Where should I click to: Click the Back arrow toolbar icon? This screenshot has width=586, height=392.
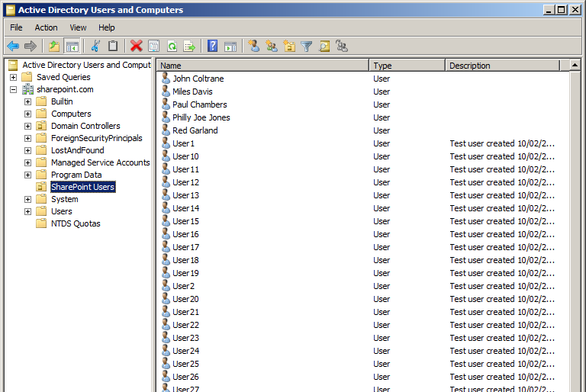pyautogui.click(x=13, y=46)
